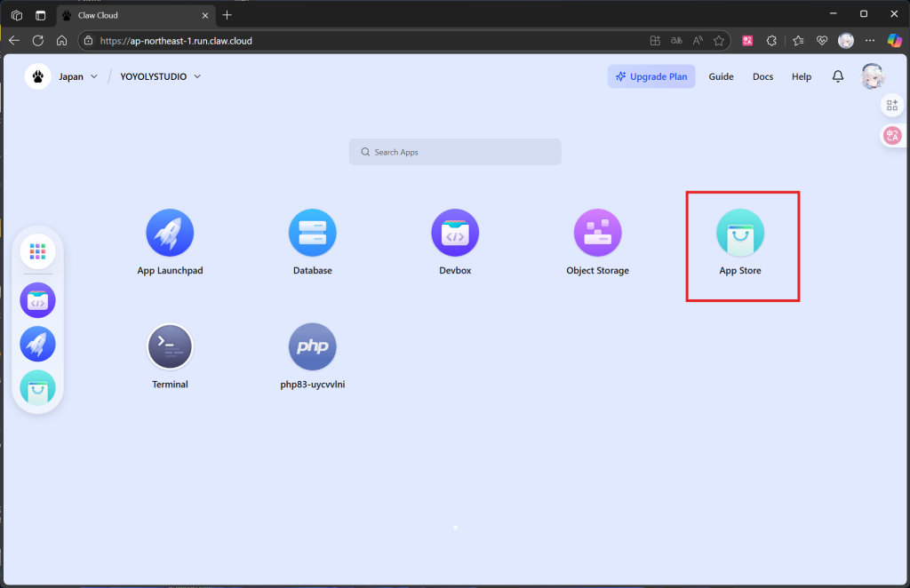Open the Guide link
Screen dimensions: 910x588
pos(721,76)
